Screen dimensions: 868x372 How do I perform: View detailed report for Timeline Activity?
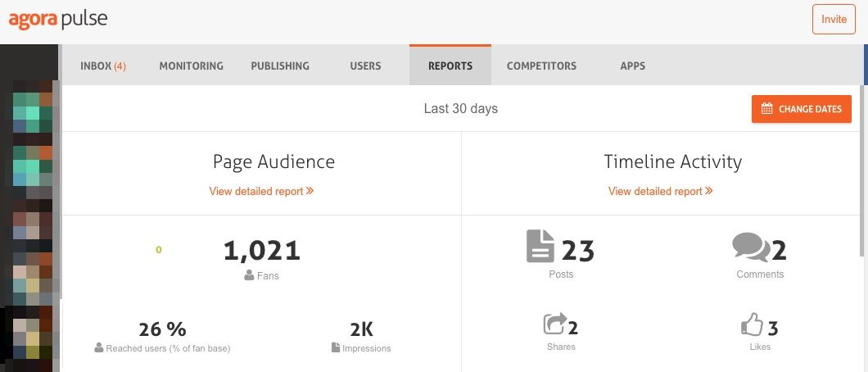(x=660, y=191)
